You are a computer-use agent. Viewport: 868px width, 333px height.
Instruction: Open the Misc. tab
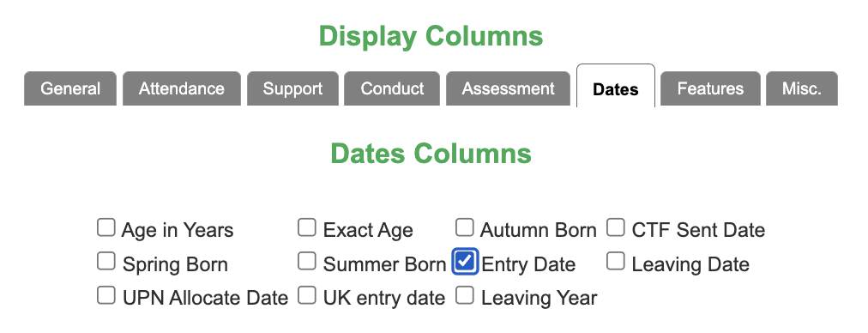(x=802, y=88)
